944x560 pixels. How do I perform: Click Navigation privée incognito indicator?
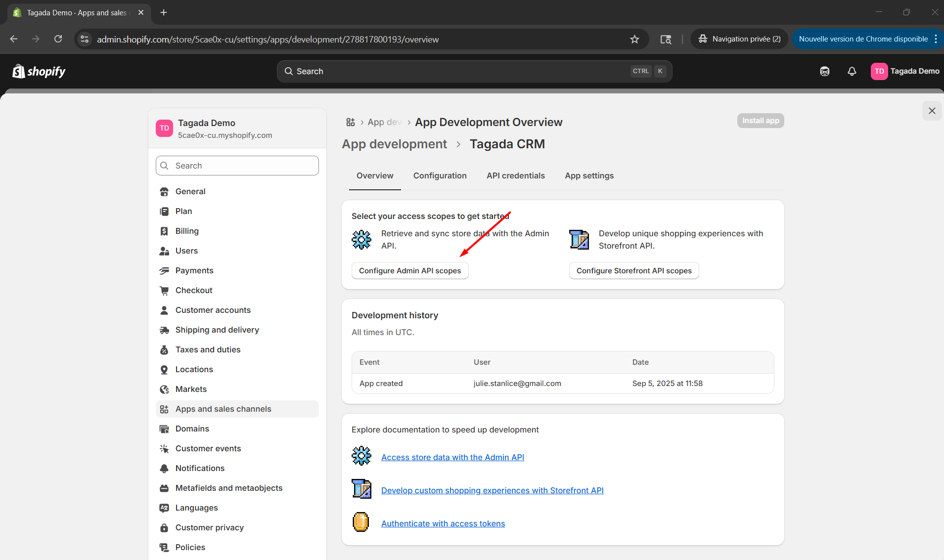(x=739, y=39)
